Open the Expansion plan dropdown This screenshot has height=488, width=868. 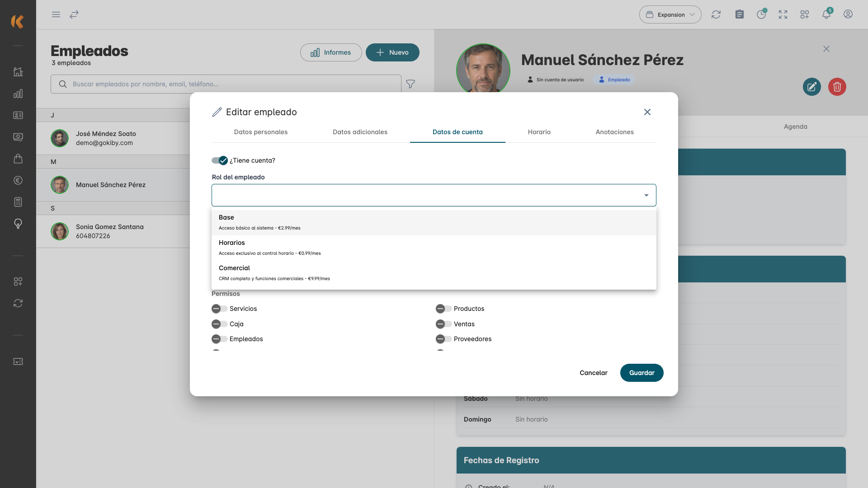[x=670, y=14]
